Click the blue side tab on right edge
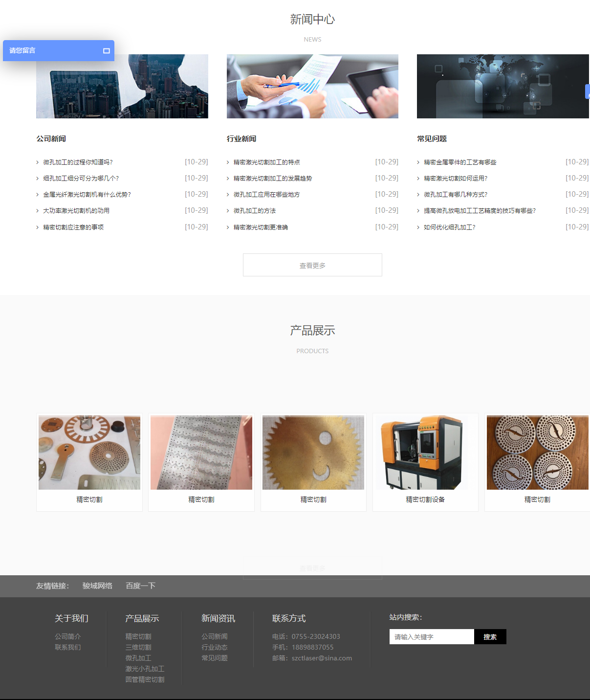Viewport: 590px width, 700px height. 587,91
